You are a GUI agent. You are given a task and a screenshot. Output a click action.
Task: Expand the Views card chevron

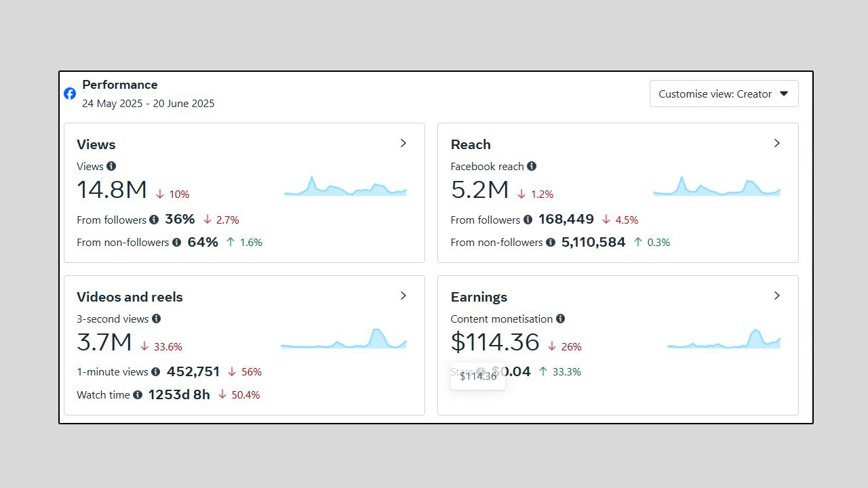(x=403, y=143)
